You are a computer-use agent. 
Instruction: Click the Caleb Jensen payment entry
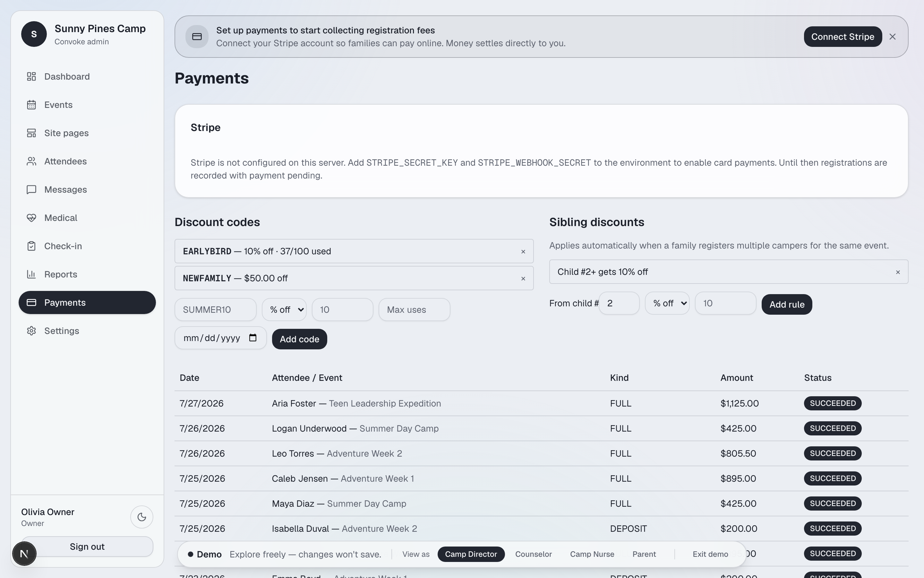(343, 478)
